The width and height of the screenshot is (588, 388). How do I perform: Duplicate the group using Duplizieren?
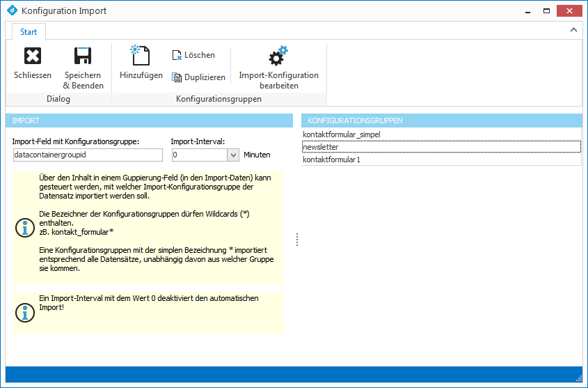point(177,77)
